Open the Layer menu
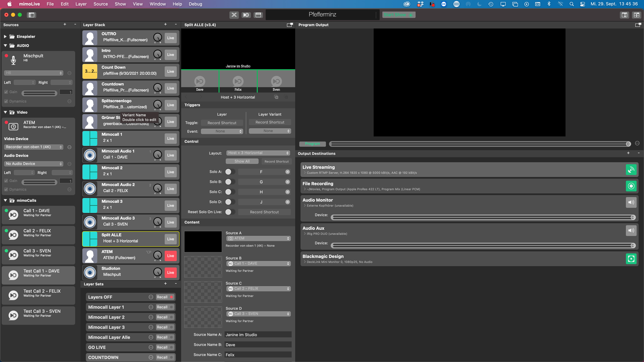The height and width of the screenshot is (362, 644). point(81,4)
